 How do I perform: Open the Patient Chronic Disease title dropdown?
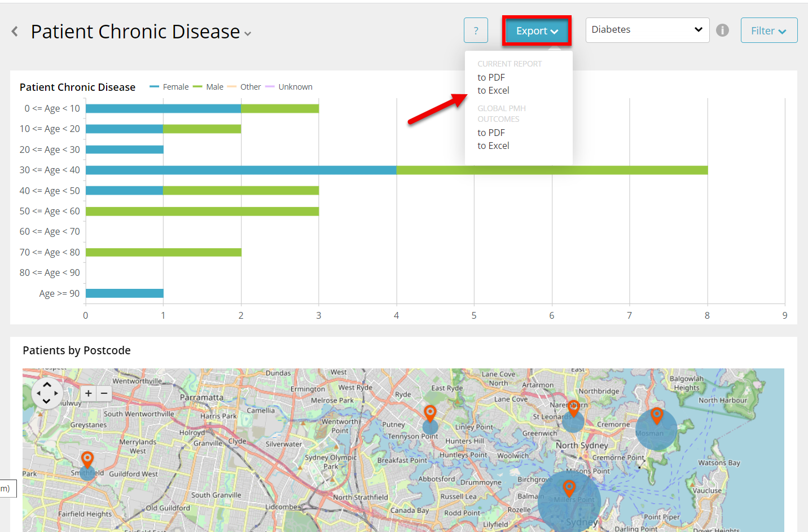point(248,34)
